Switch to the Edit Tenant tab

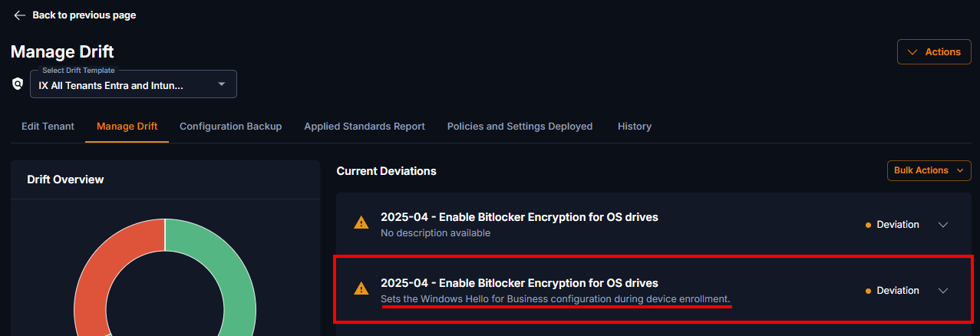pos(48,126)
